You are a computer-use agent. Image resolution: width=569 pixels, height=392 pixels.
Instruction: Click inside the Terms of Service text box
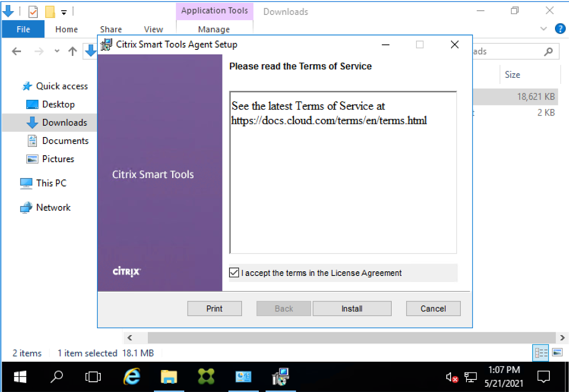(343, 172)
